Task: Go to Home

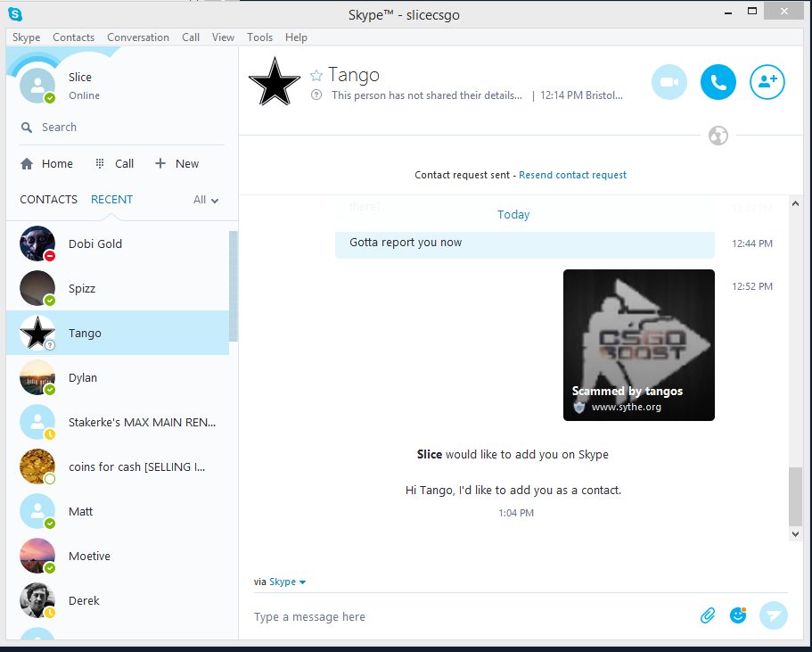Action: [46, 164]
